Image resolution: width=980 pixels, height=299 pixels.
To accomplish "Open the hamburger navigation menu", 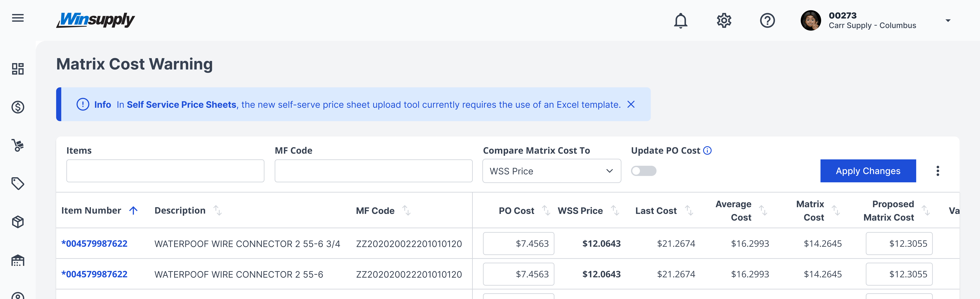I will [x=18, y=18].
